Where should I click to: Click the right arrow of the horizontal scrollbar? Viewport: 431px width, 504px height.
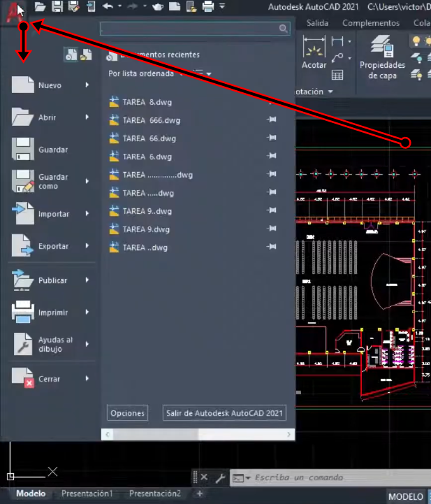288,435
